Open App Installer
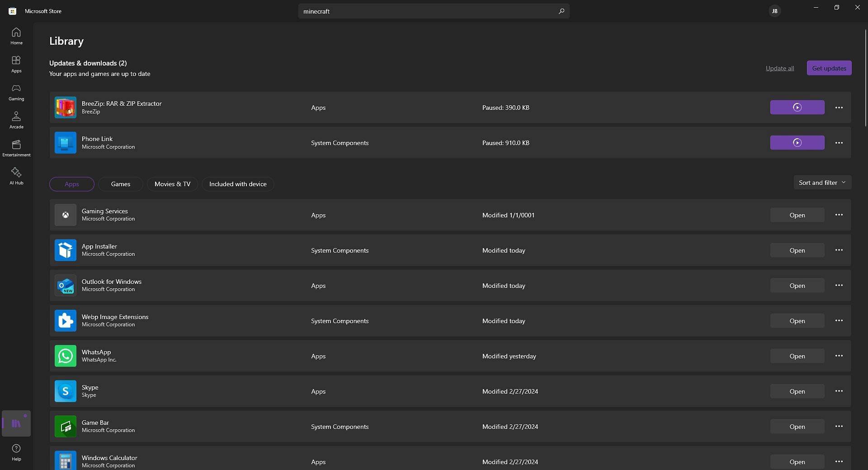 pyautogui.click(x=797, y=250)
